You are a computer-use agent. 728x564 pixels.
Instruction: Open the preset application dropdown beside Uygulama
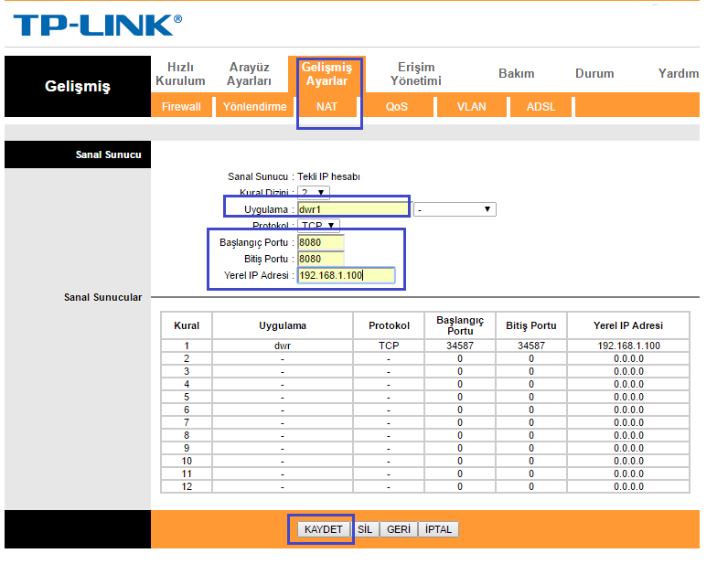tap(454, 209)
